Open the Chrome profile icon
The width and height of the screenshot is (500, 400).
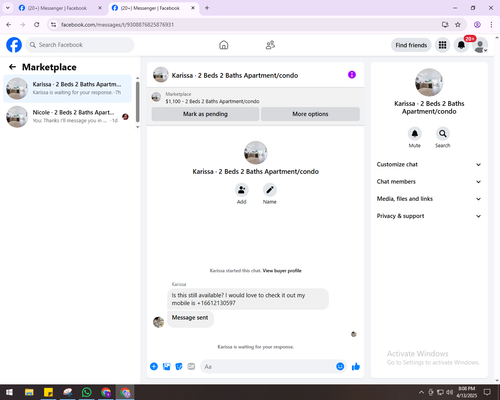pos(477,25)
